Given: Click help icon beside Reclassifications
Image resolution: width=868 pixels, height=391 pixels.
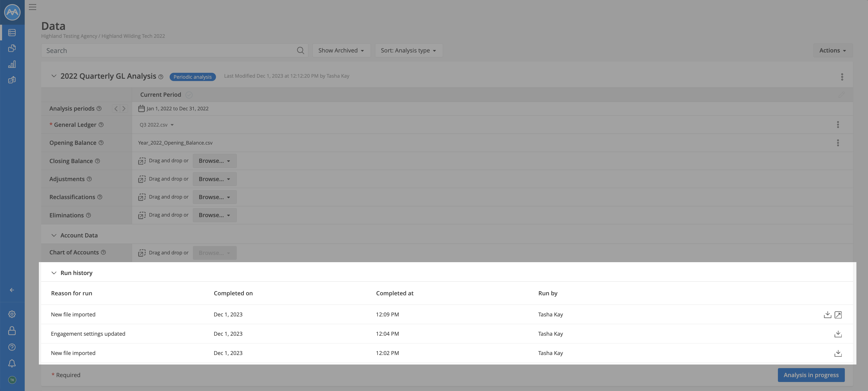Looking at the screenshot, I should [100, 197].
